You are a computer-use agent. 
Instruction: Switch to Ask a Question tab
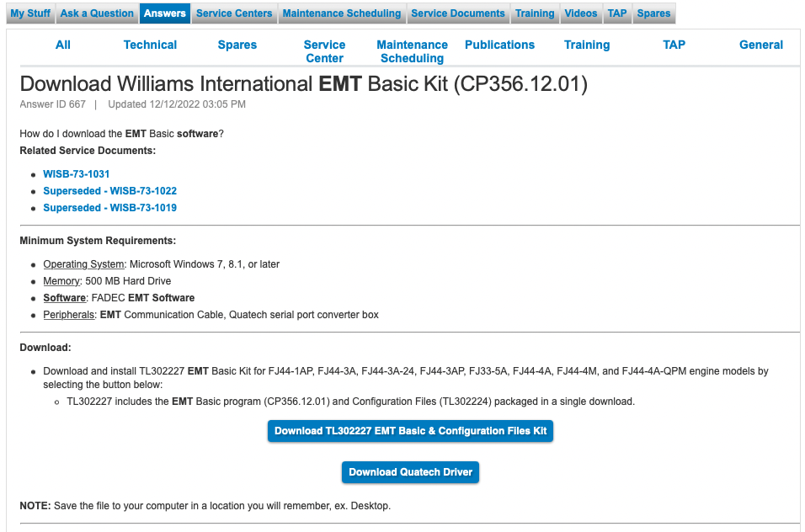point(97,13)
